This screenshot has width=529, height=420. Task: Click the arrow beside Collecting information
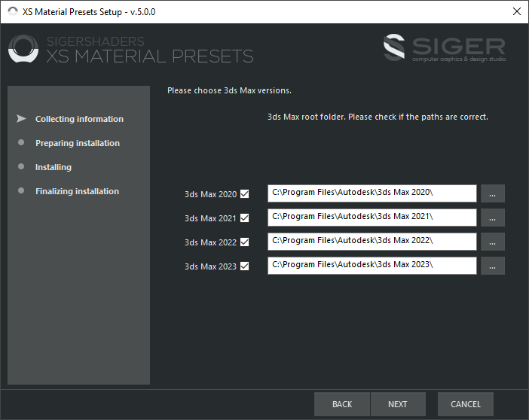click(21, 119)
